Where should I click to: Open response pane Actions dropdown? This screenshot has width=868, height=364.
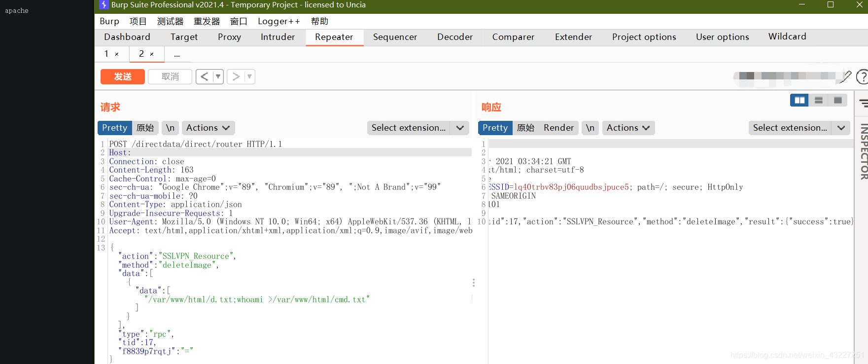click(x=628, y=128)
